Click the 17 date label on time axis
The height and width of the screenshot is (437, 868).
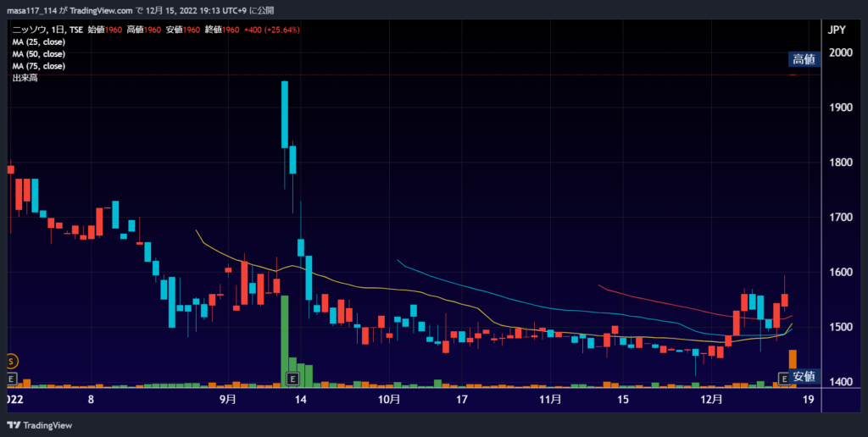462,400
